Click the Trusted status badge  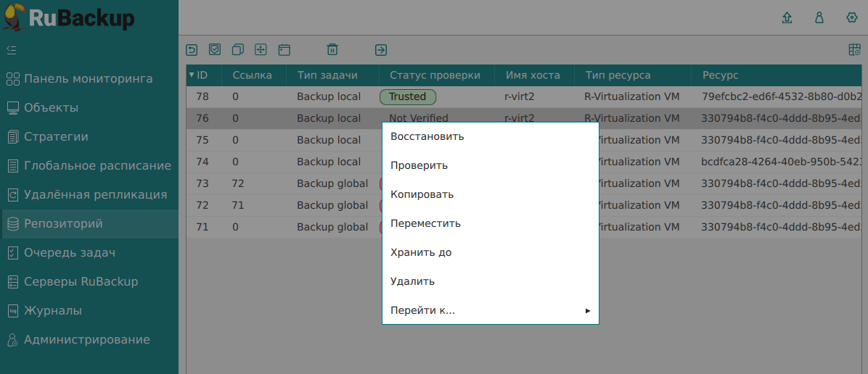click(407, 96)
